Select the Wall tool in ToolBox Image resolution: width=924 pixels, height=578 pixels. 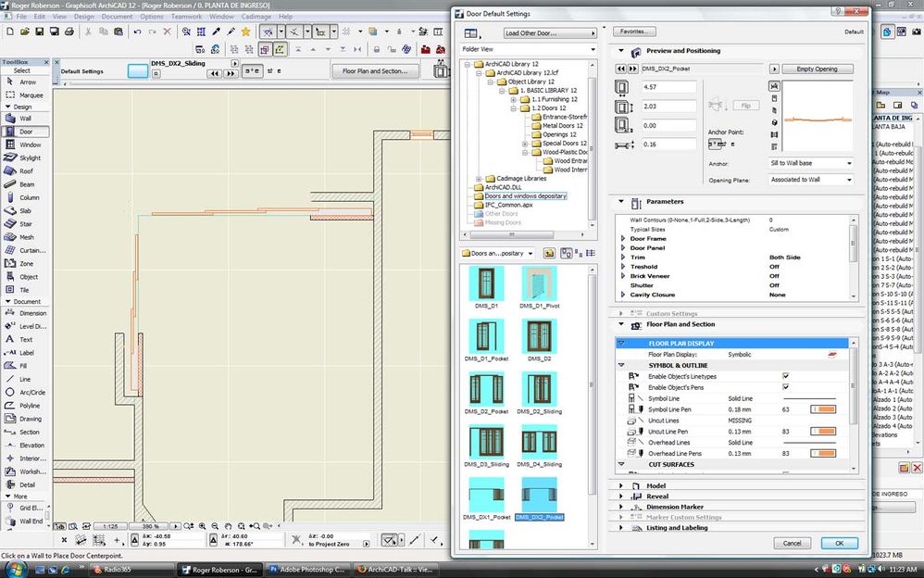(25, 119)
